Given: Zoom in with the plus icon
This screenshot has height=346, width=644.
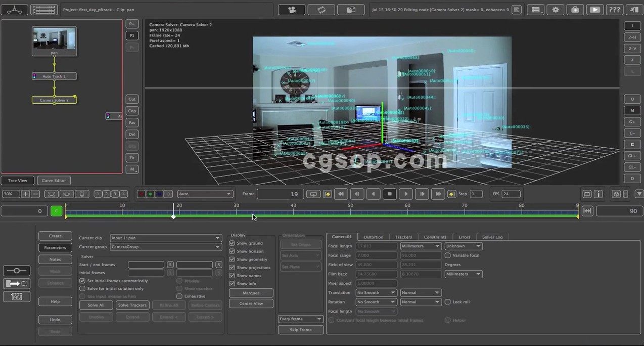Looking at the screenshot, I should (25, 194).
